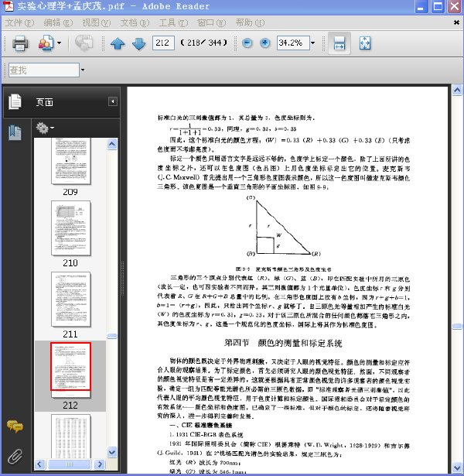Open the 文件 (File) menu

(19, 22)
